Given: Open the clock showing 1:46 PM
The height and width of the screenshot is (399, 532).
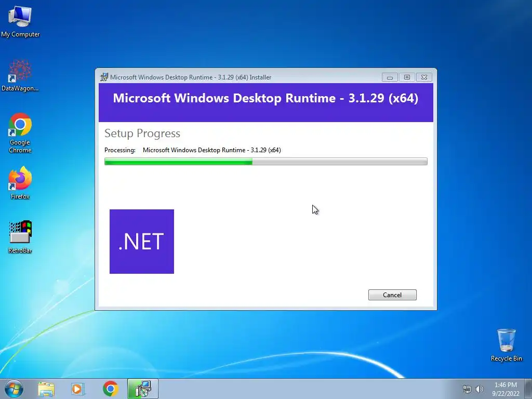Looking at the screenshot, I should [506, 389].
